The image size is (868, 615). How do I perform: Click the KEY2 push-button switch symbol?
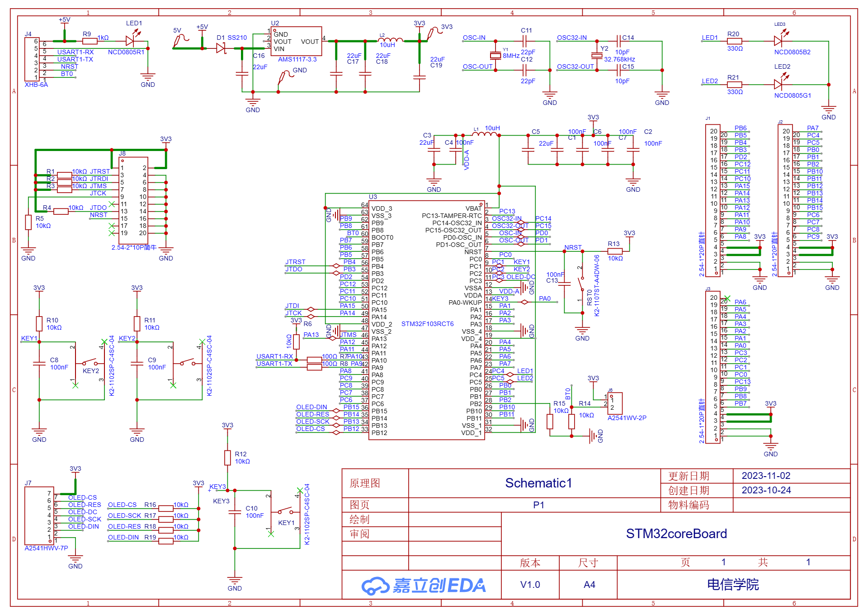pos(90,362)
